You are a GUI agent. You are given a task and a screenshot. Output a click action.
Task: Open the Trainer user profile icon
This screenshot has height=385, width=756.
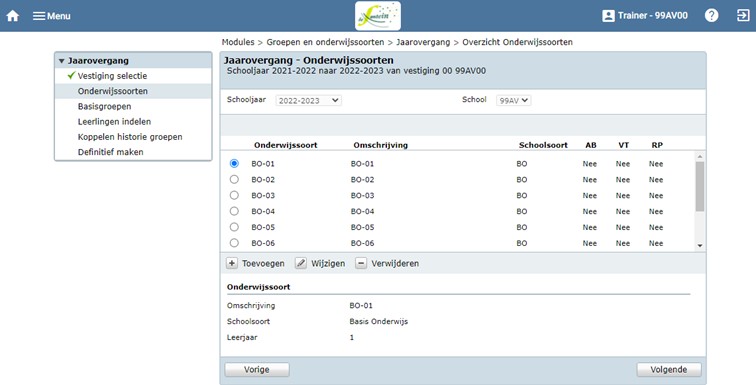608,16
